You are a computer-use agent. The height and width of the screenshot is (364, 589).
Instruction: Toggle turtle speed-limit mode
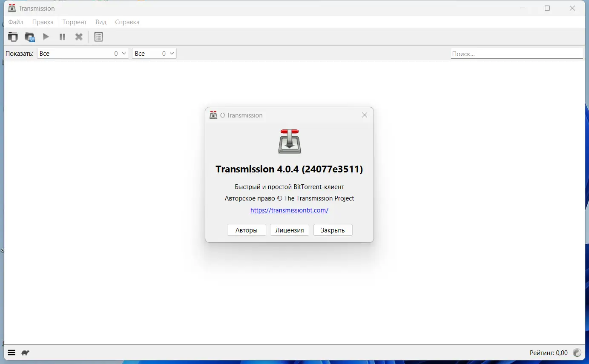tap(25, 353)
